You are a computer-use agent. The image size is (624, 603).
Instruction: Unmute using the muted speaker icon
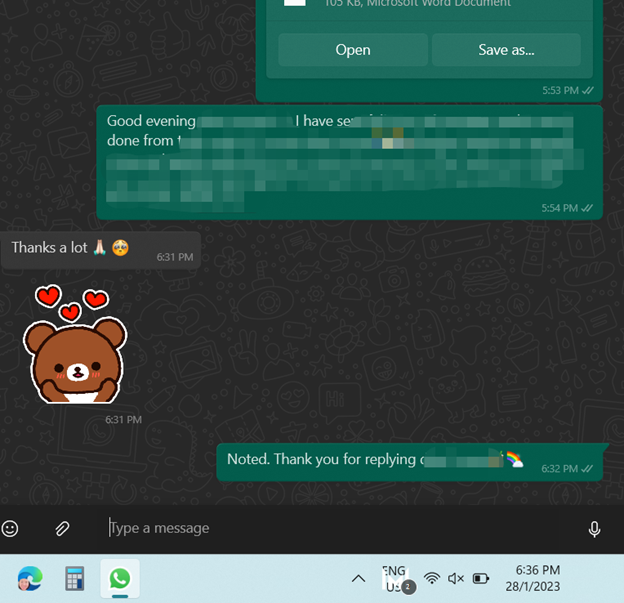(x=456, y=579)
